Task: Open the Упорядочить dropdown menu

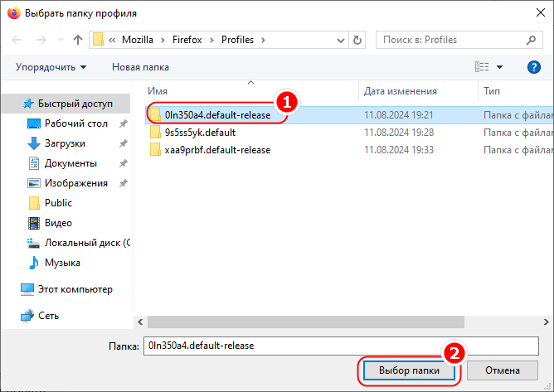Action: [x=51, y=67]
